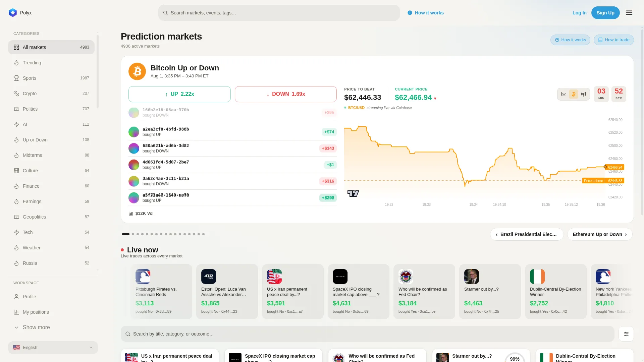
Task: Open the hamburger menu icon
Action: 629,13
